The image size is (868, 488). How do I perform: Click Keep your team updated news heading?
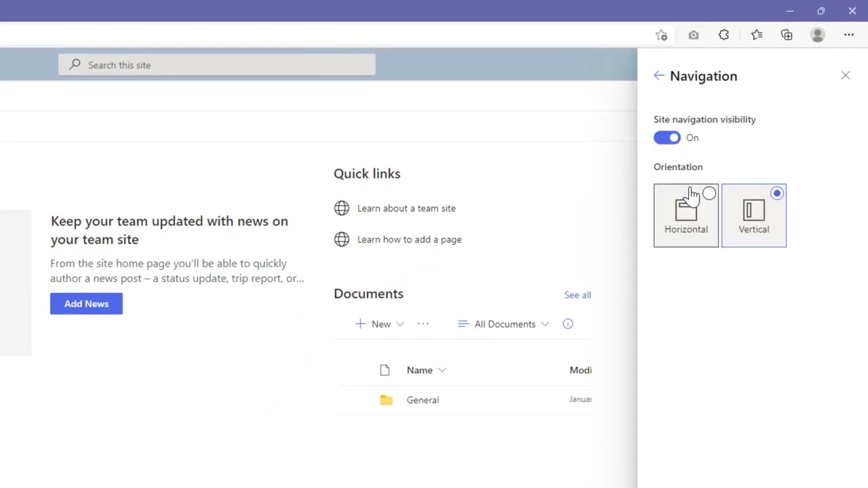pos(170,230)
